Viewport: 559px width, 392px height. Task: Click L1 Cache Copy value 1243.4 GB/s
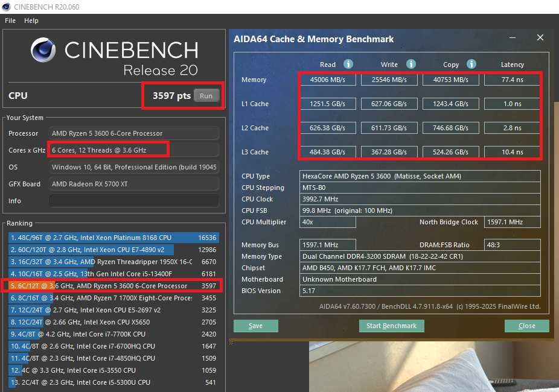click(x=450, y=104)
